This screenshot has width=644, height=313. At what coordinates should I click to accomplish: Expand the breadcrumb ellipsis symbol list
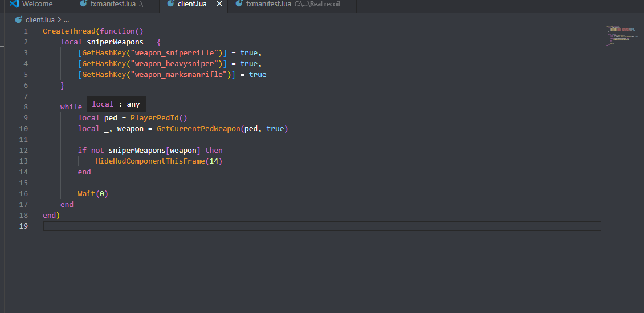point(66,19)
